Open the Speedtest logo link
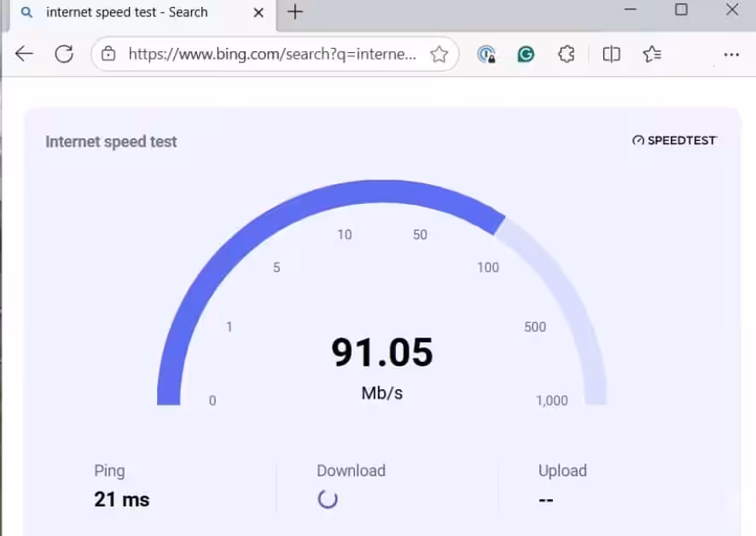The height and width of the screenshot is (536, 756). [x=674, y=140]
